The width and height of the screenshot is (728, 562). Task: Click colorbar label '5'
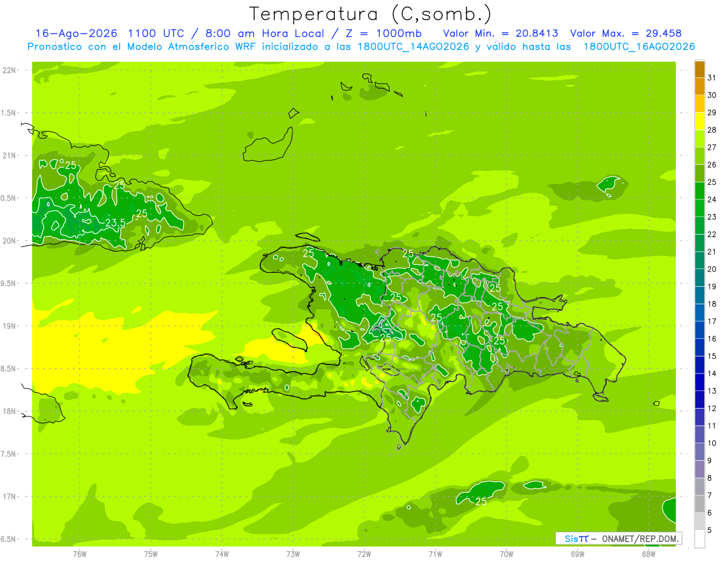(710, 530)
